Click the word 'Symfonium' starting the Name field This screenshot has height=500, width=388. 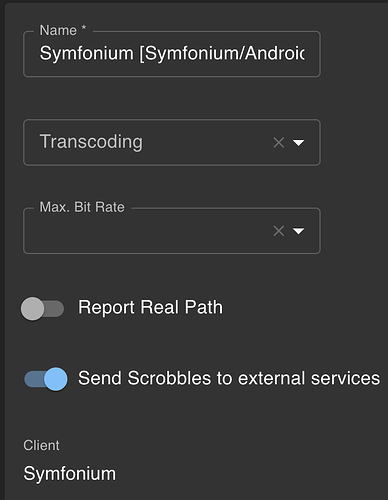86,53
